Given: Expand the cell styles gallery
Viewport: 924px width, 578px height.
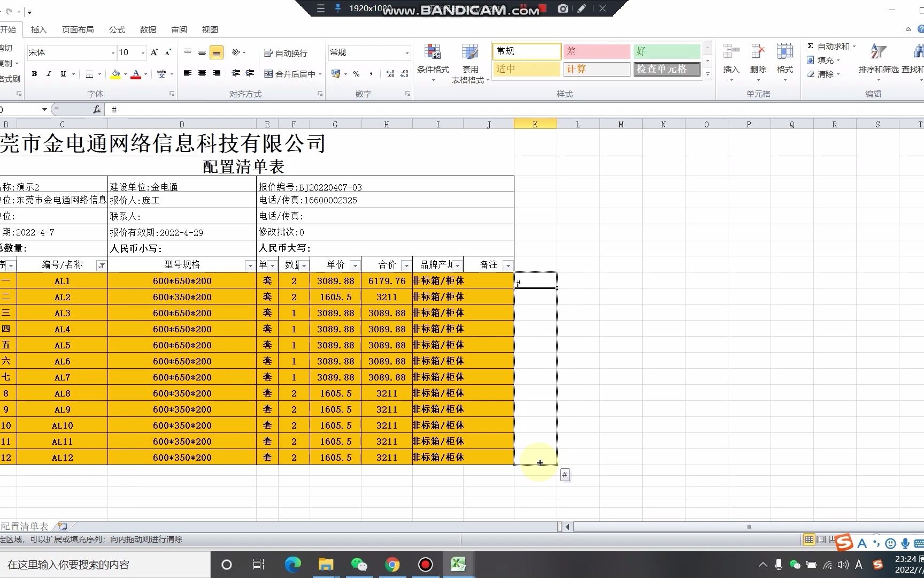Looking at the screenshot, I should [x=707, y=74].
